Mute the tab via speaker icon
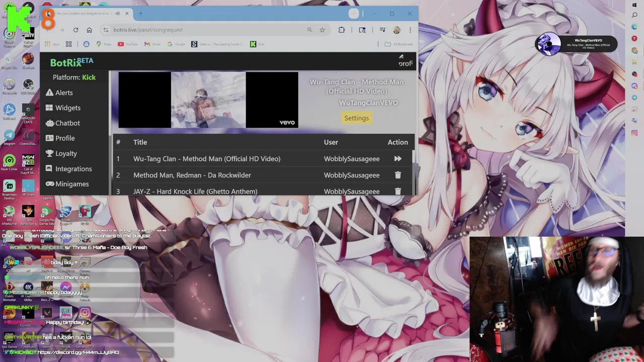This screenshot has width=644, height=362. [x=117, y=14]
